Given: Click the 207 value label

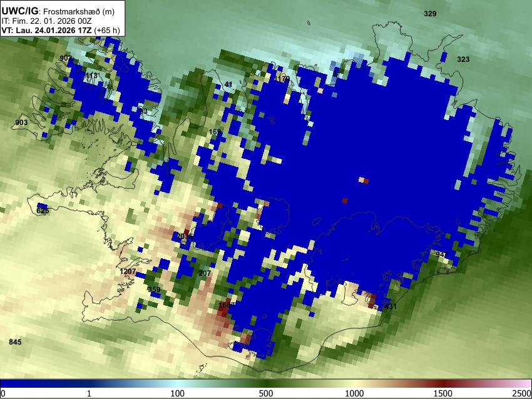Looking at the screenshot, I should point(205,273).
